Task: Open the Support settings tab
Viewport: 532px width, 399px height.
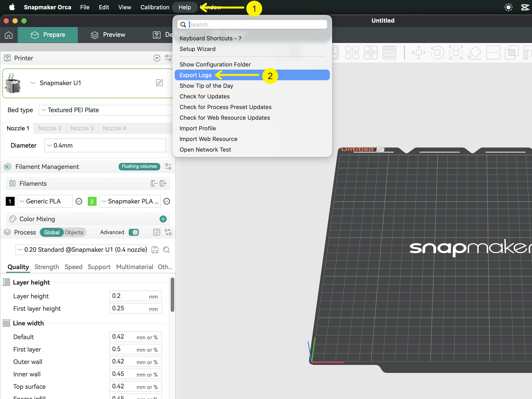Action: pyautogui.click(x=99, y=267)
